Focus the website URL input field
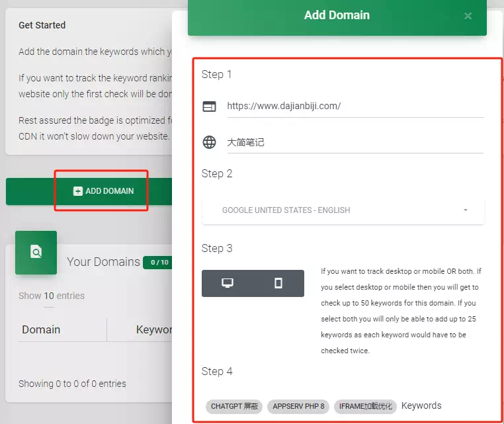504x424 pixels. (355, 106)
